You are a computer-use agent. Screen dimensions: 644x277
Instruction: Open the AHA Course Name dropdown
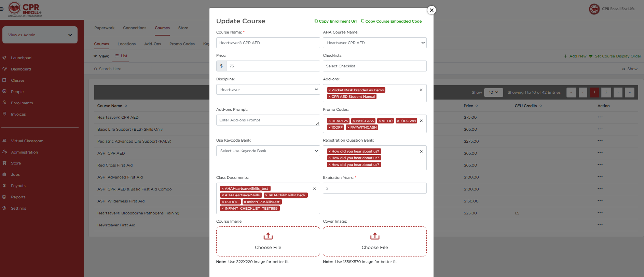click(374, 43)
